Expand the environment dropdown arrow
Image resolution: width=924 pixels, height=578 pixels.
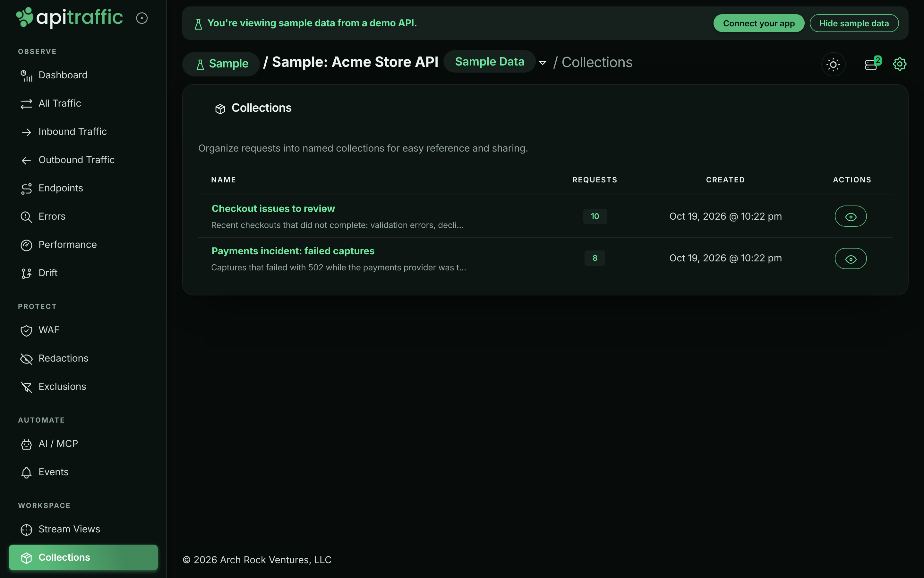pyautogui.click(x=543, y=63)
